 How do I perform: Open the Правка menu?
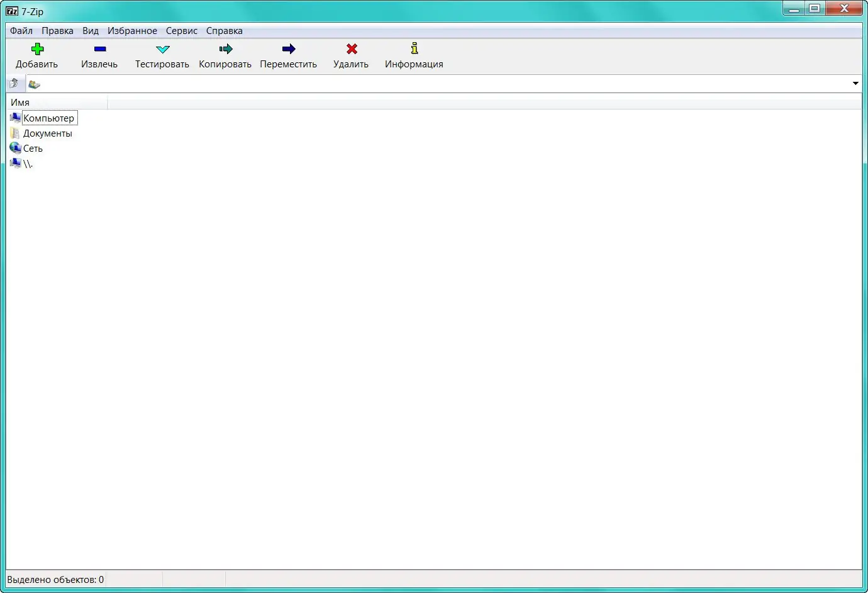pos(57,31)
